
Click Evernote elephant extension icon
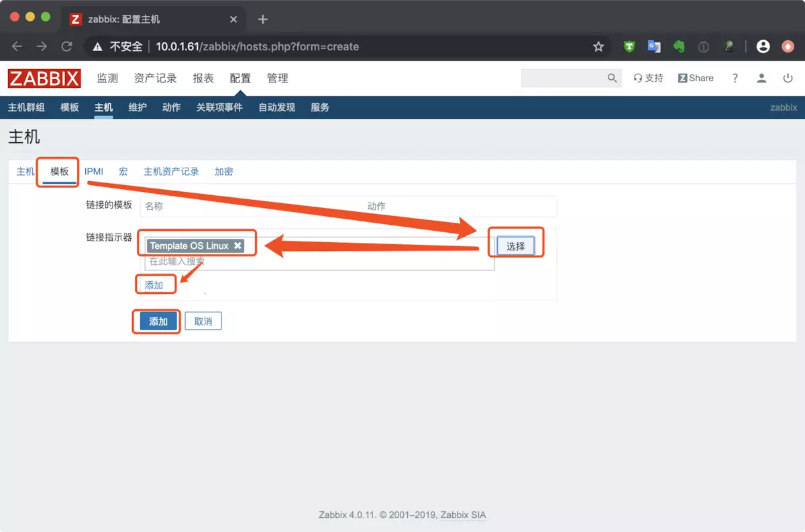point(679,47)
